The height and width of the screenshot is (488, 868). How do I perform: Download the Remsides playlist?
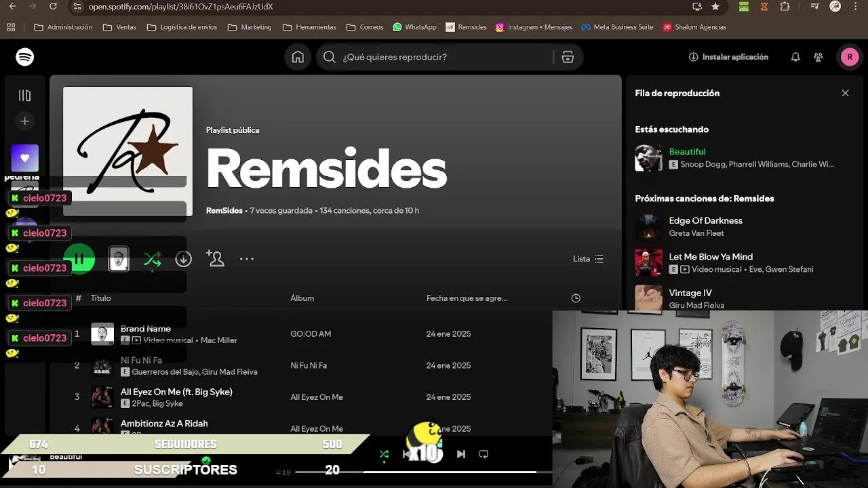[183, 259]
